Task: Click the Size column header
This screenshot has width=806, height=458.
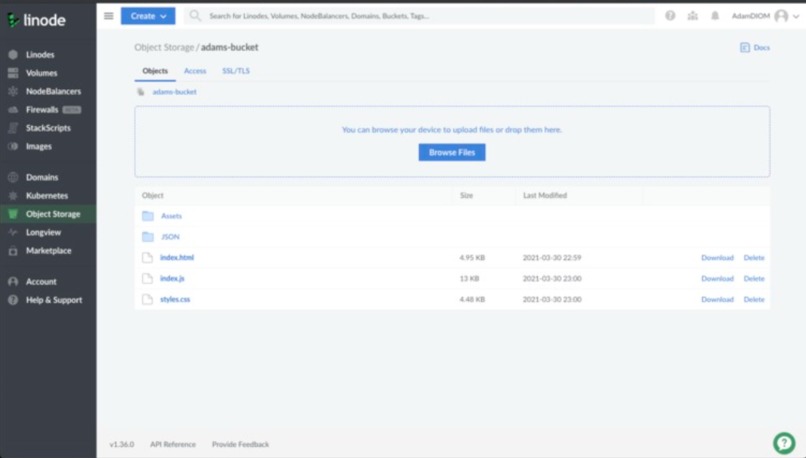Action: [x=466, y=195]
